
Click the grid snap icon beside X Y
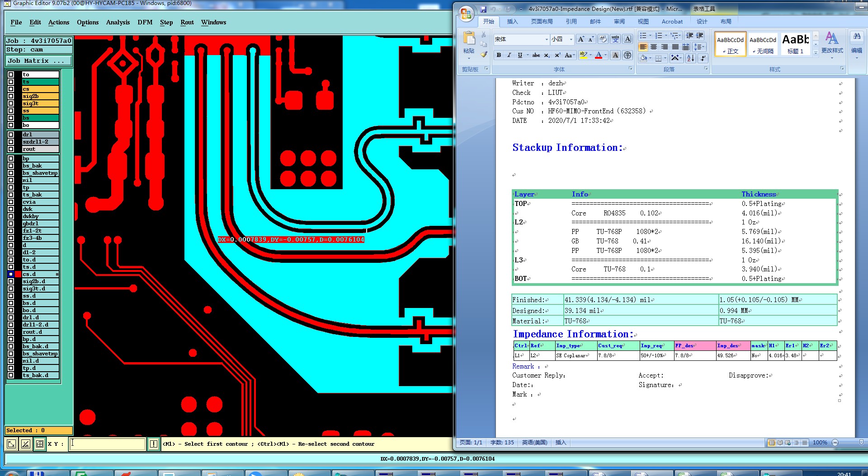click(x=40, y=444)
